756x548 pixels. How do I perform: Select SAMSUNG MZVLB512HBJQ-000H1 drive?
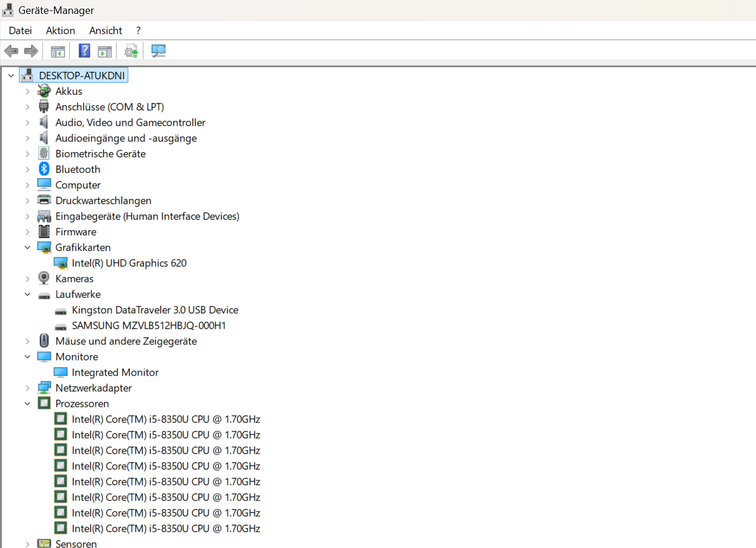point(149,325)
